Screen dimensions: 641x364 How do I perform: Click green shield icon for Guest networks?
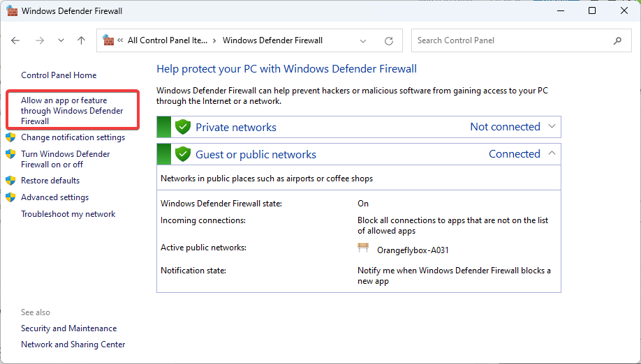coord(183,154)
